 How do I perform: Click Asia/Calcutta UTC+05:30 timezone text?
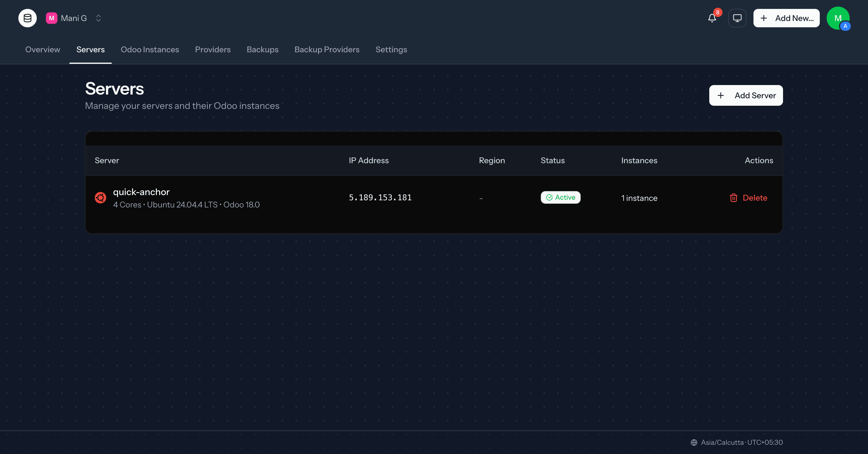(742, 442)
